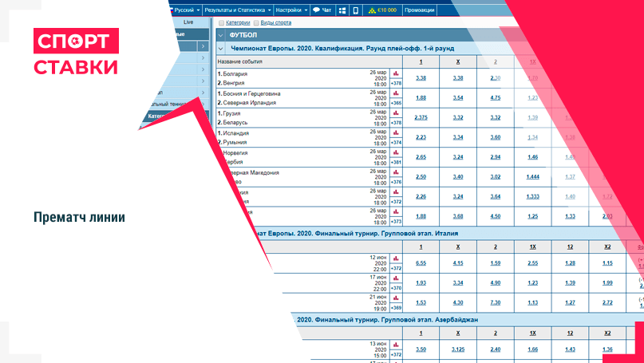Screen dimensions: 644x363
Task: Pick odds 2.65 for Норвегия win
Action: (x=421, y=157)
